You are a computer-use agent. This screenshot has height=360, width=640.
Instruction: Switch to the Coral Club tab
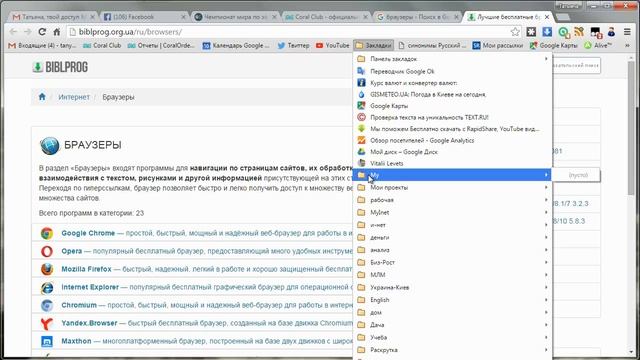click(x=326, y=17)
